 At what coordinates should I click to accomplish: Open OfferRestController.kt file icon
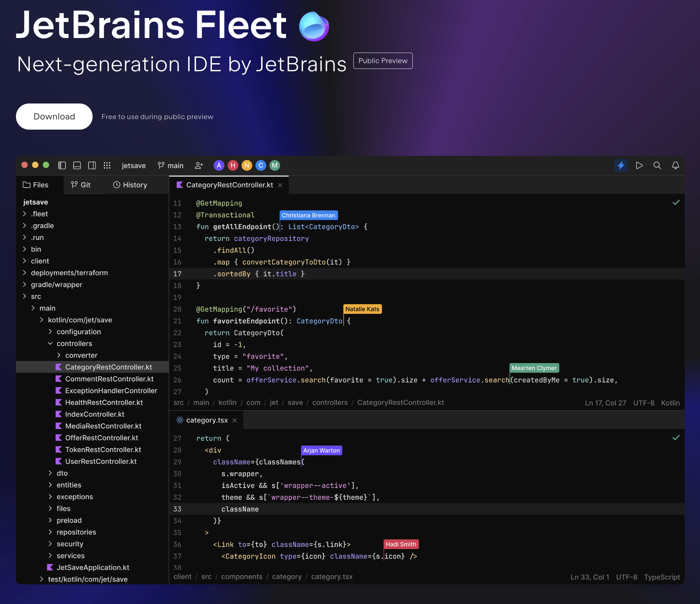59,438
